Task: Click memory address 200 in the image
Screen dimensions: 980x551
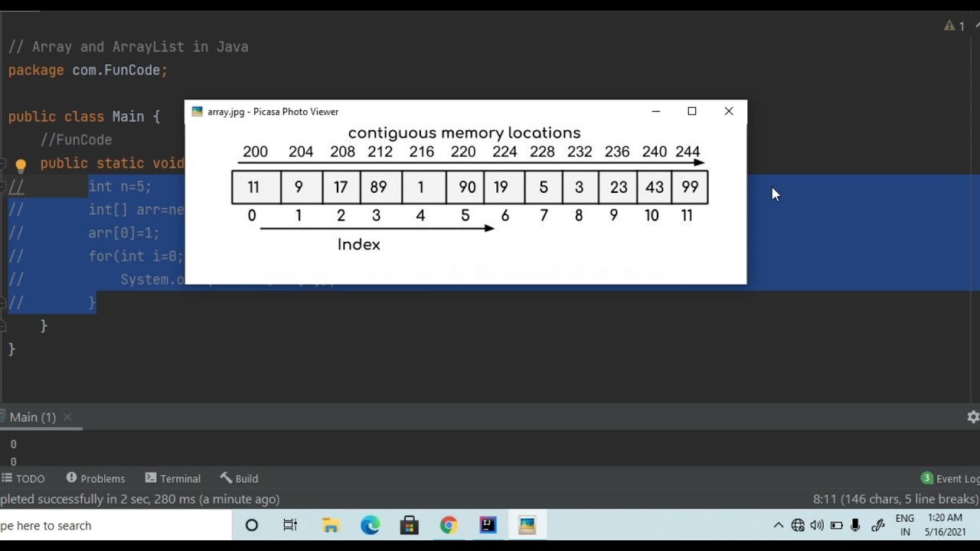Action: [255, 152]
